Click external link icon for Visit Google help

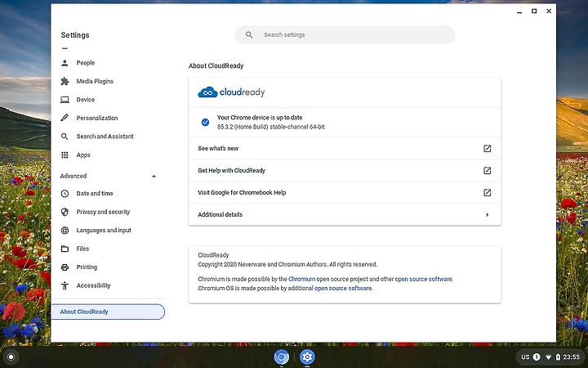point(487,193)
